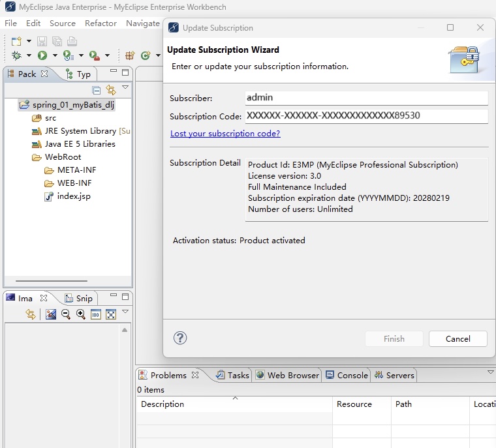Click the Profile run icon with clock
The width and height of the screenshot is (496, 448).
[69, 55]
